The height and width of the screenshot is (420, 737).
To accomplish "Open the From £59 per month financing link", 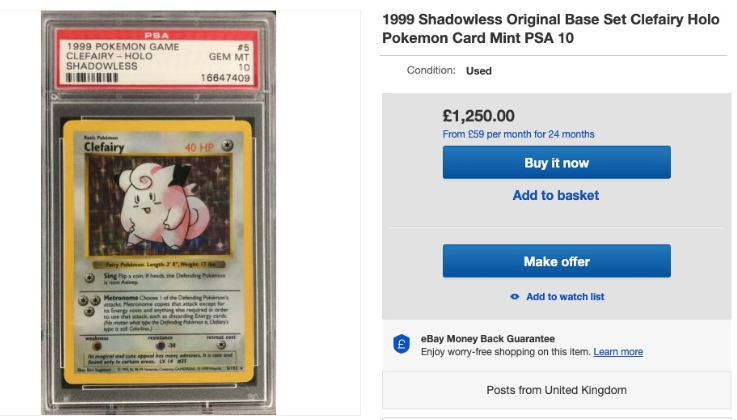I will point(518,134).
